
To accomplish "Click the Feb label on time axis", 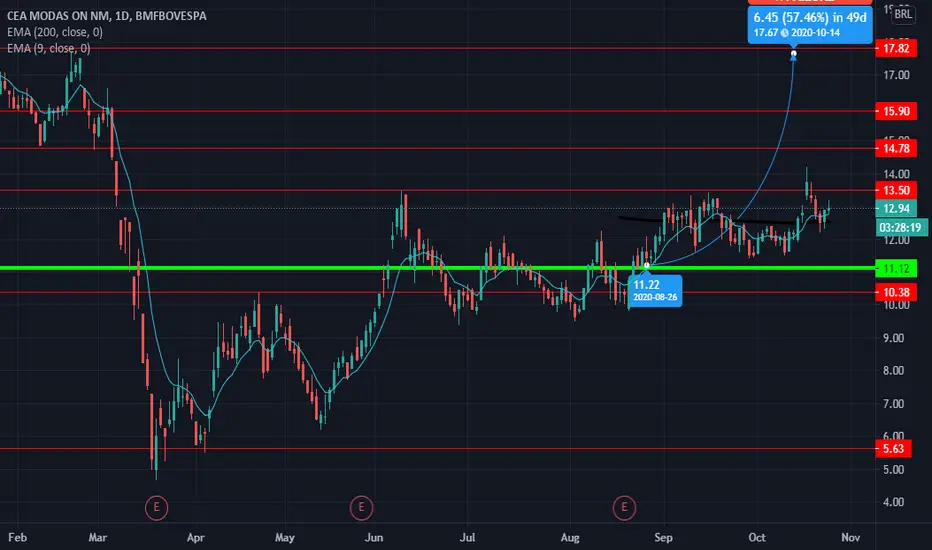I will pyautogui.click(x=17, y=538).
